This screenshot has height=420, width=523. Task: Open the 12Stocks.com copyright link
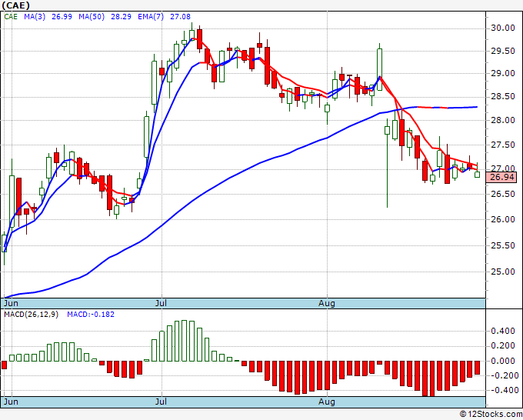(x=491, y=414)
